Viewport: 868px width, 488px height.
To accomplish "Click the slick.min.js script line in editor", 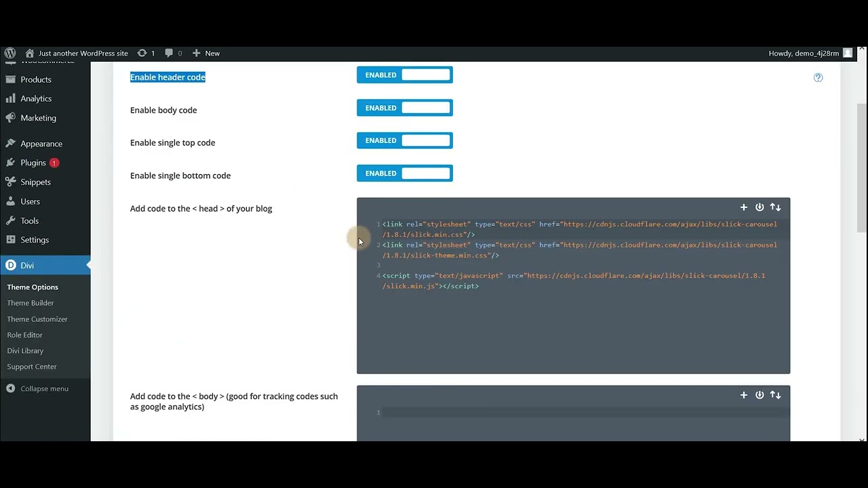I will 574,281.
